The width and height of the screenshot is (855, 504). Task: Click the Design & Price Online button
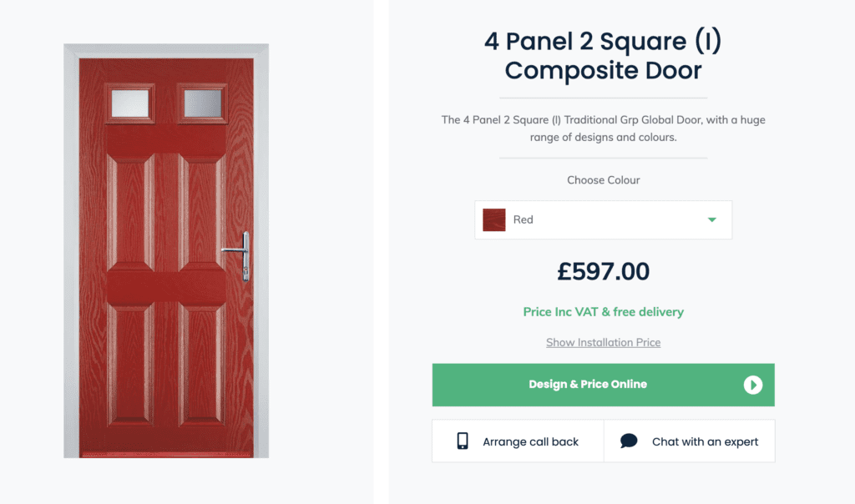[603, 385]
